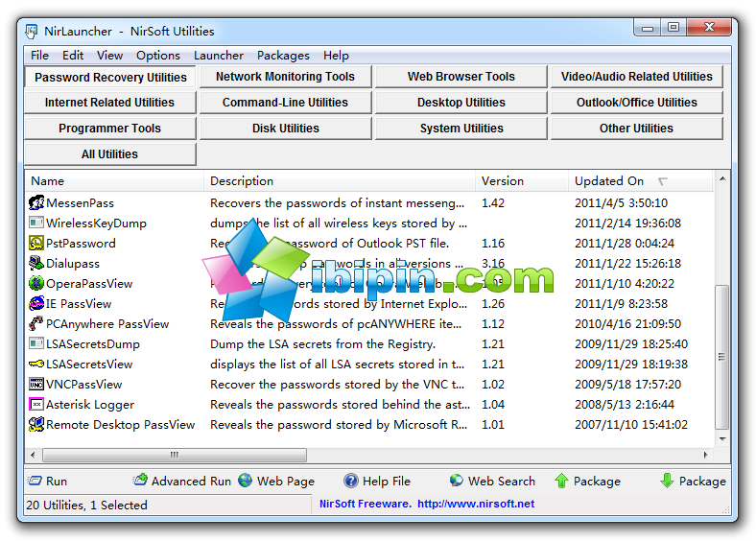Select Other Utilities category
Image resolution: width=756 pixels, height=541 pixels.
click(x=636, y=129)
